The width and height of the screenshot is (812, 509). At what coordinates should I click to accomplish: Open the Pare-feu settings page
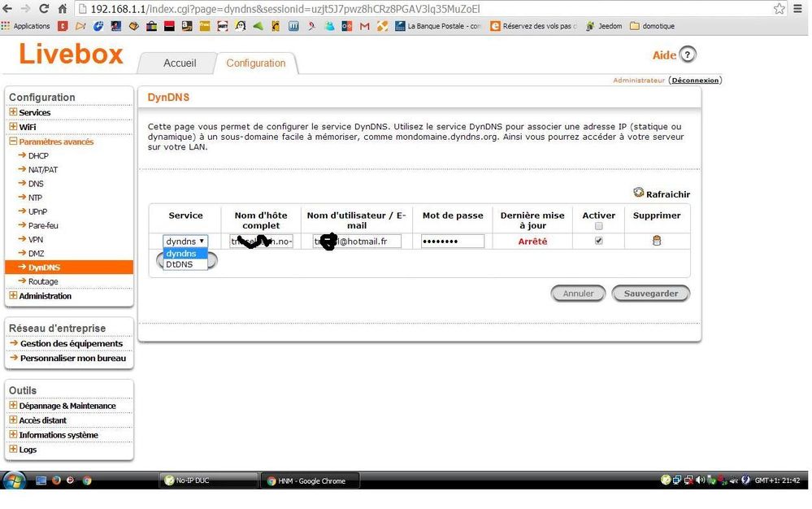tap(43, 225)
